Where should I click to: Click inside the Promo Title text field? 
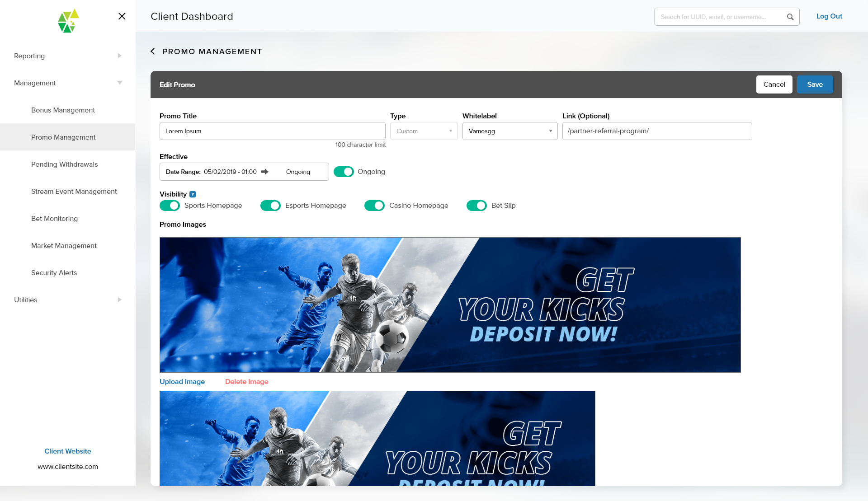point(272,131)
